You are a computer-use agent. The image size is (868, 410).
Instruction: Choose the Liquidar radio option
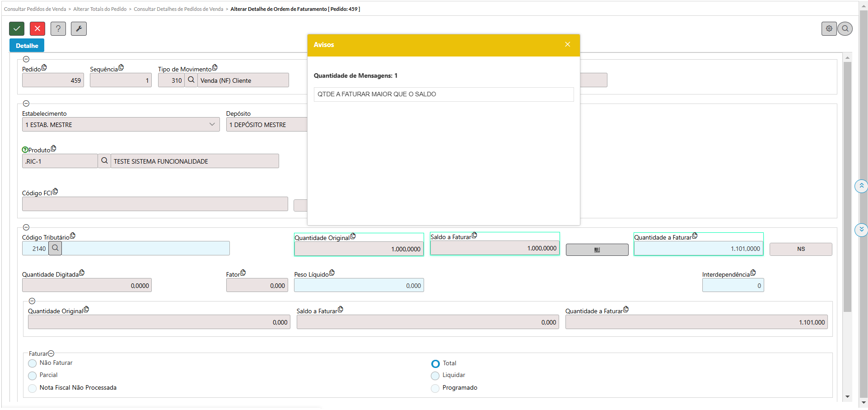coord(435,376)
